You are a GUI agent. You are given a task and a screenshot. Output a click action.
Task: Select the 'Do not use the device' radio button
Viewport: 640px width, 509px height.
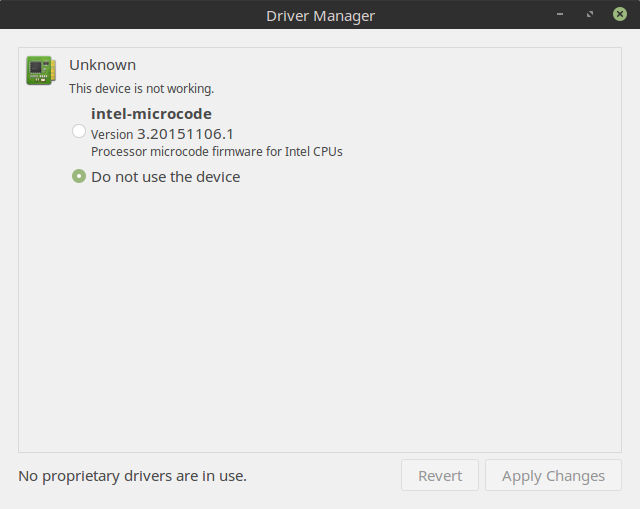coord(79,176)
